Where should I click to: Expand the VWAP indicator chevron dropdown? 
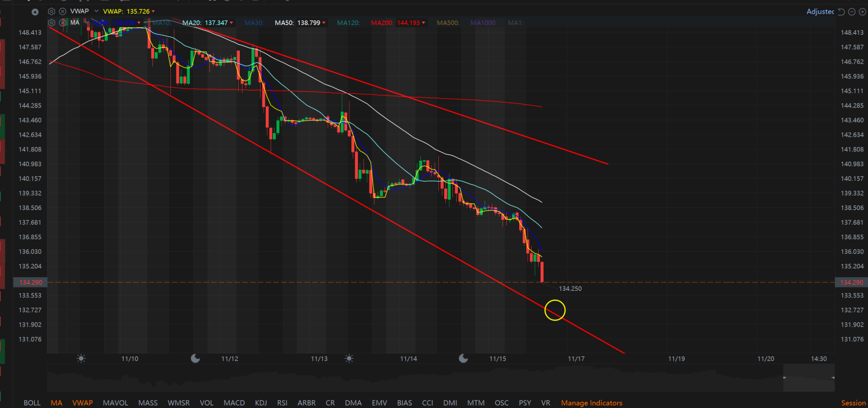coord(97,11)
